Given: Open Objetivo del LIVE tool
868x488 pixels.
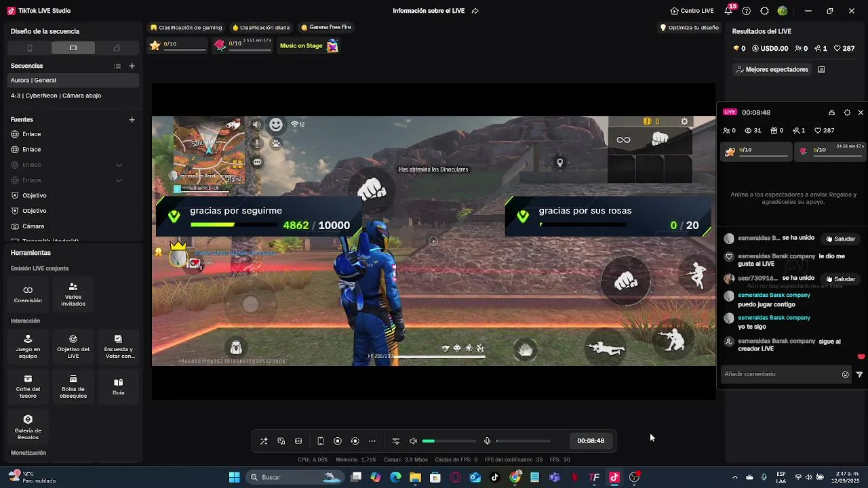Looking at the screenshot, I should point(73,346).
